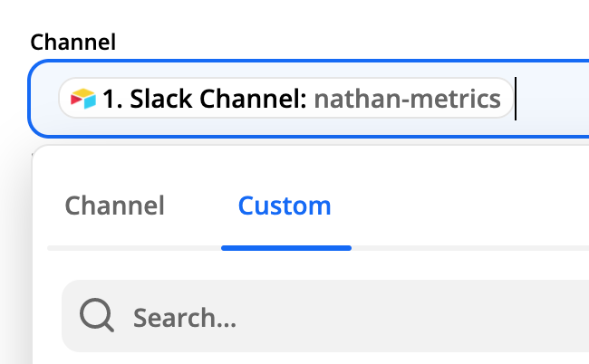Click the gray tab divider under Channel tab
The image size is (589, 364).
(134, 248)
